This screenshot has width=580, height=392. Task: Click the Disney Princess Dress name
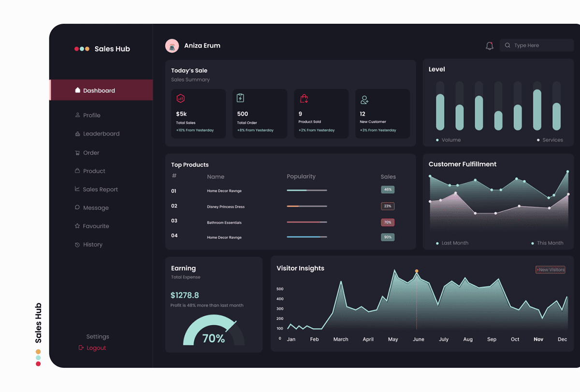(226, 207)
